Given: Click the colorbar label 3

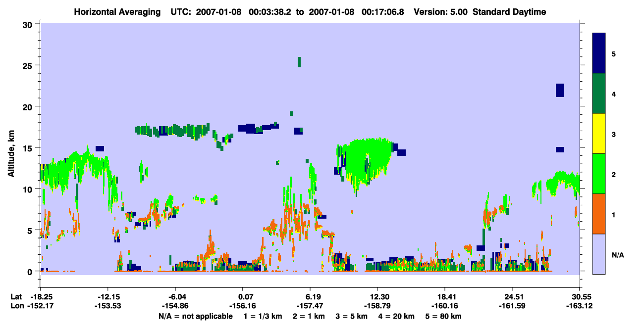Looking at the screenshot, I should [613, 134].
